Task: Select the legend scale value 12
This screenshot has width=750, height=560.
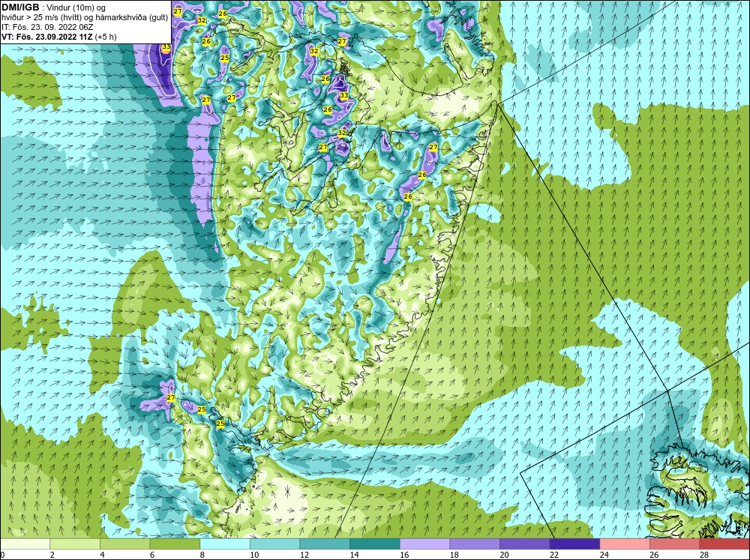Action: click(x=304, y=555)
